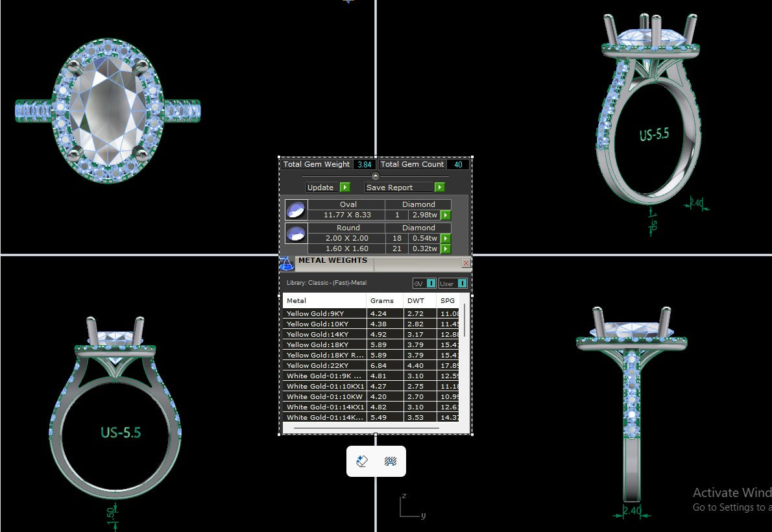Click the 4.40 DWT cell
This screenshot has height=532, width=772.
(x=420, y=365)
